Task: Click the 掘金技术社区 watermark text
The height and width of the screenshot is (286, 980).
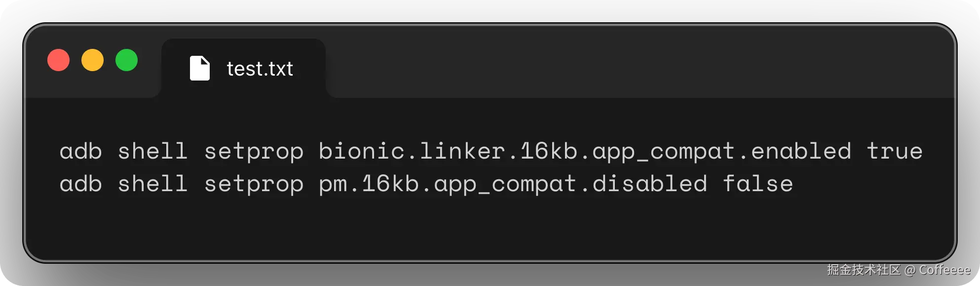Action: (864, 270)
